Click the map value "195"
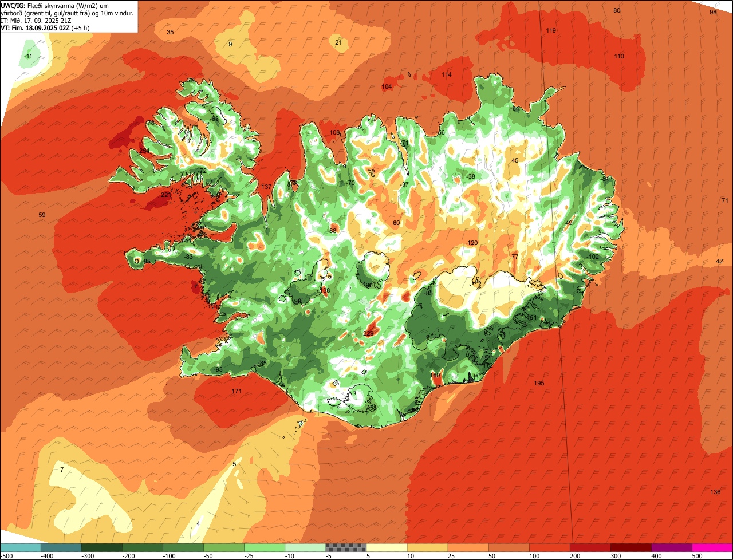 (x=539, y=383)
